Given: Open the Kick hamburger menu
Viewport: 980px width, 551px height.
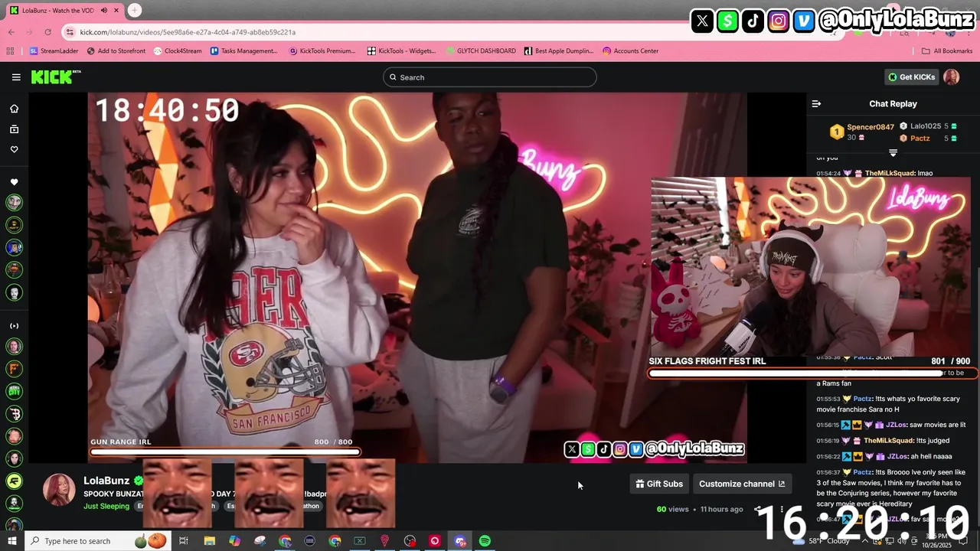Looking at the screenshot, I should point(16,77).
